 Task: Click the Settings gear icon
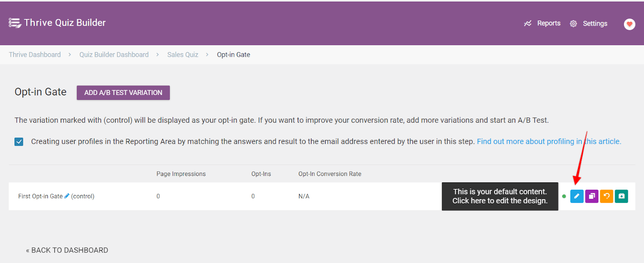(573, 24)
